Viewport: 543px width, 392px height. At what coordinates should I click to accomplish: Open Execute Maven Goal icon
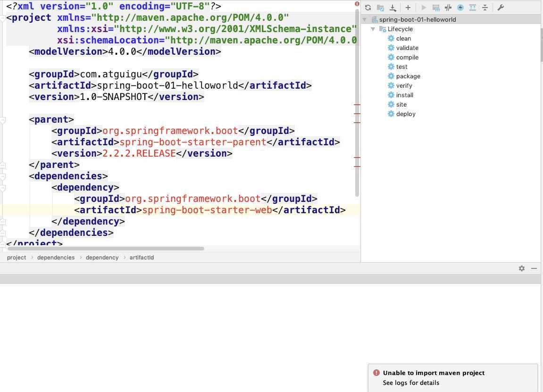pyautogui.click(x=436, y=8)
